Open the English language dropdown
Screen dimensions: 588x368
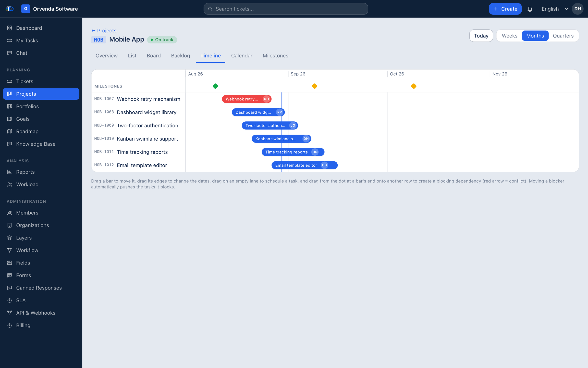555,9
